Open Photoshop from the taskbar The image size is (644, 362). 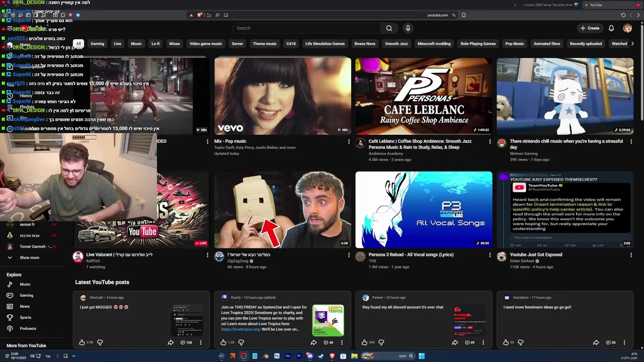[x=277, y=356]
